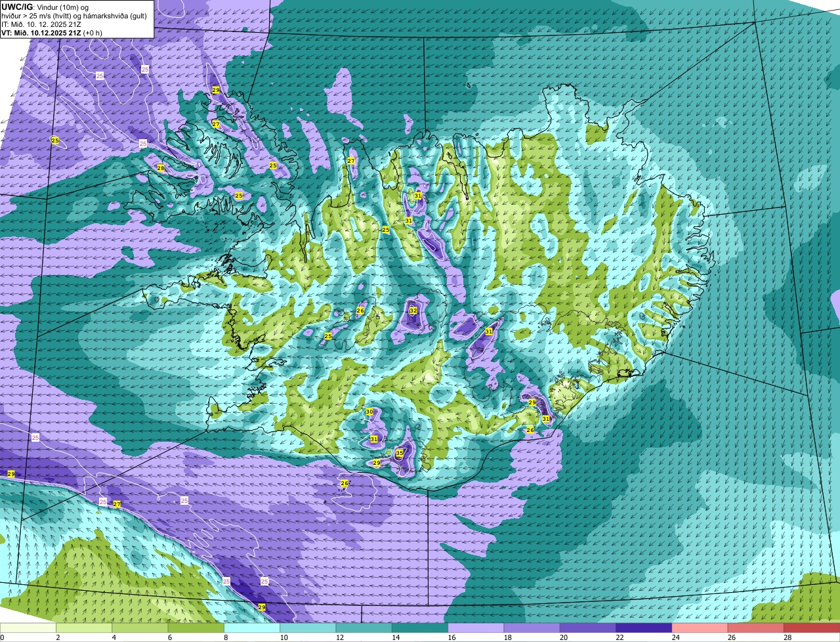Click the yellow '35' maximum gust label
Image resolution: width=840 pixels, height=642 pixels.
(400, 453)
